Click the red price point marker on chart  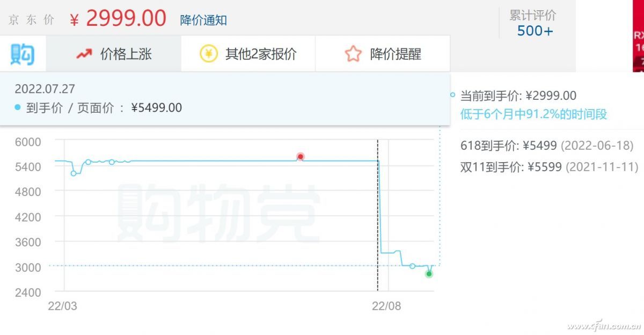click(301, 157)
